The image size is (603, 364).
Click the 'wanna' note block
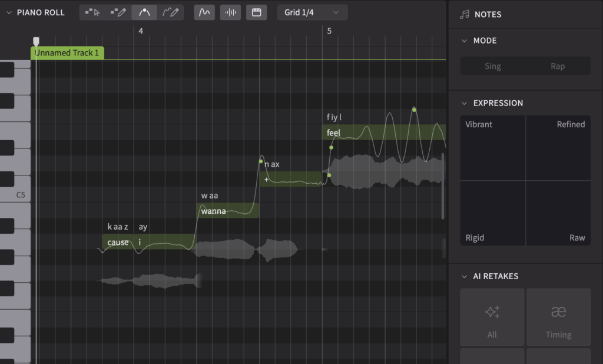point(227,211)
